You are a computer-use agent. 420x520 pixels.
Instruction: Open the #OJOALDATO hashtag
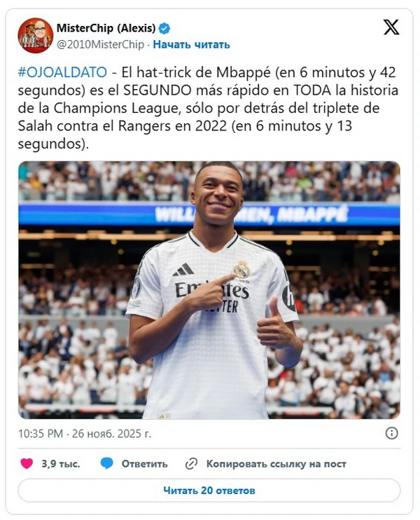coord(62,72)
